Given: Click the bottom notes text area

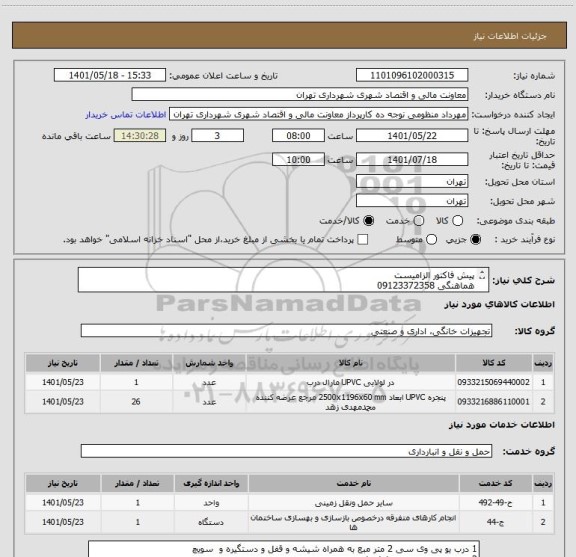Looking at the screenshot, I should (284, 549).
